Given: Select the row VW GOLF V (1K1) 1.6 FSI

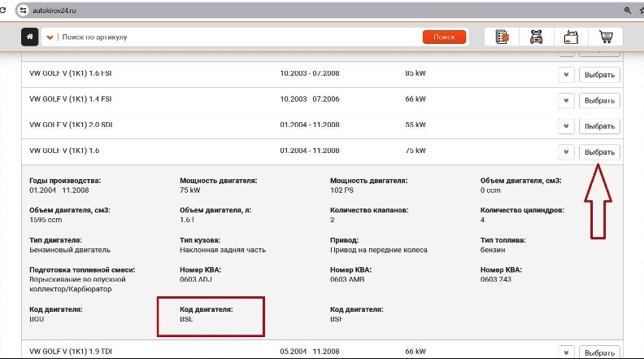Looking at the screenshot, I should (322, 74).
